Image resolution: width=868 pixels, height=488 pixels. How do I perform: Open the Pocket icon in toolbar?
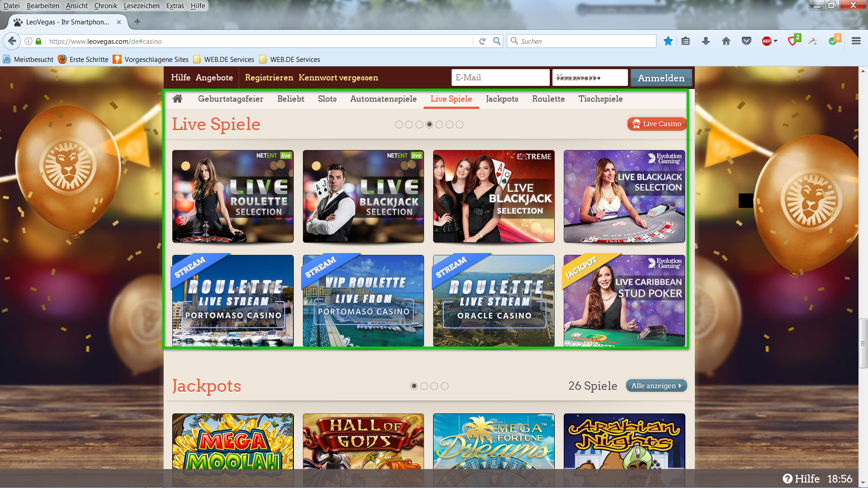[746, 41]
